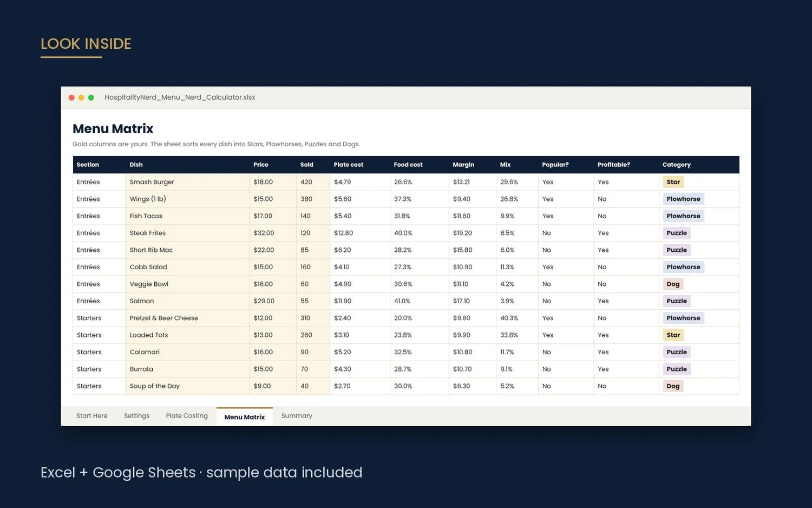
Task: Select the Wings (1 lb) dish cell
Action: tap(187, 199)
